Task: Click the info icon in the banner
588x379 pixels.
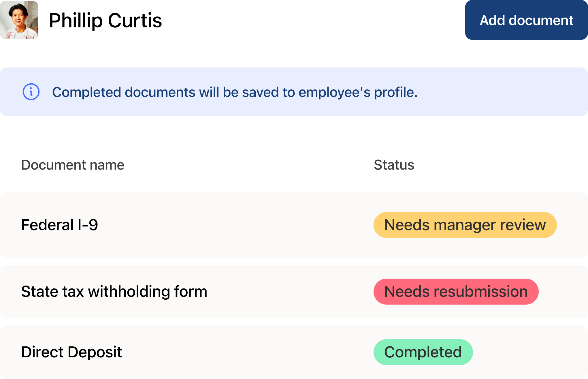Action: tap(31, 92)
